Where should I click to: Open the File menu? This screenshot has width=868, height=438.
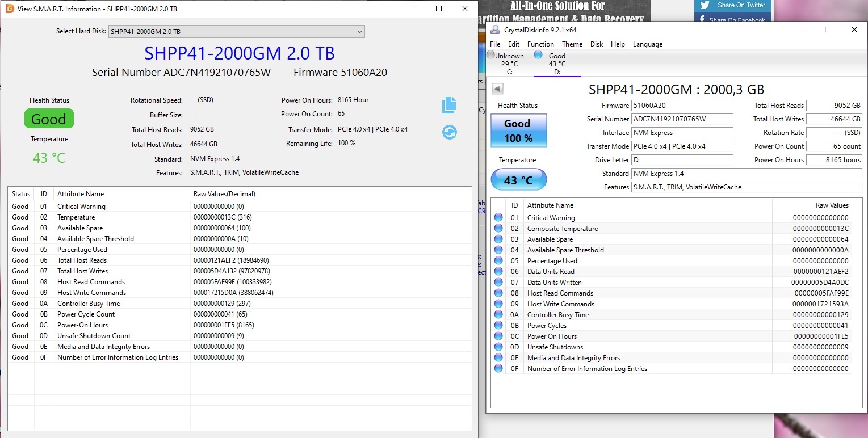495,44
